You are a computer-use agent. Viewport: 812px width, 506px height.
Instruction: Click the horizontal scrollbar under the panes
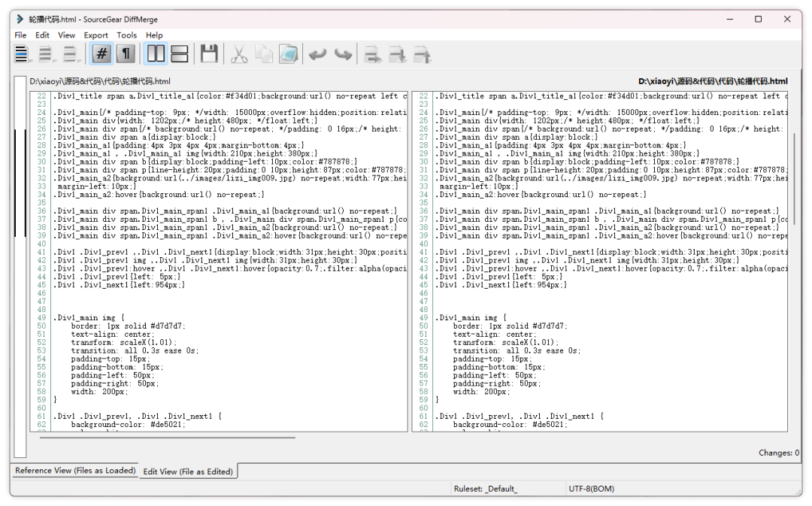(x=167, y=438)
